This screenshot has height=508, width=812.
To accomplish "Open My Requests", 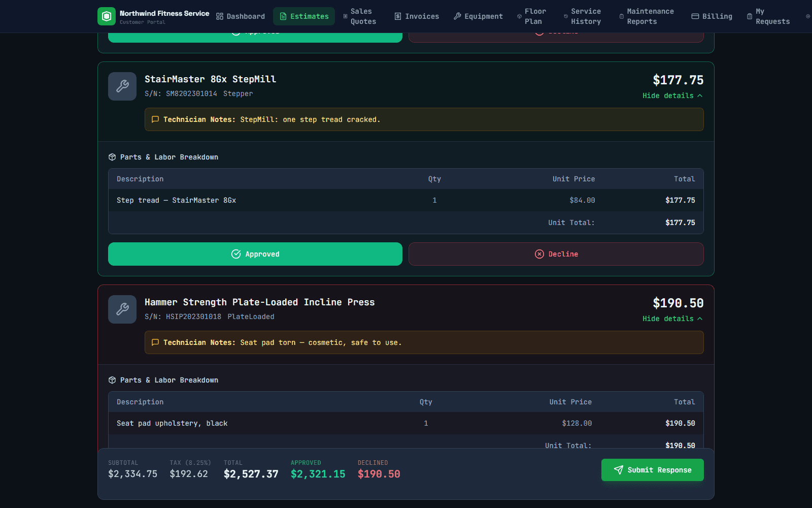I will 770,16.
